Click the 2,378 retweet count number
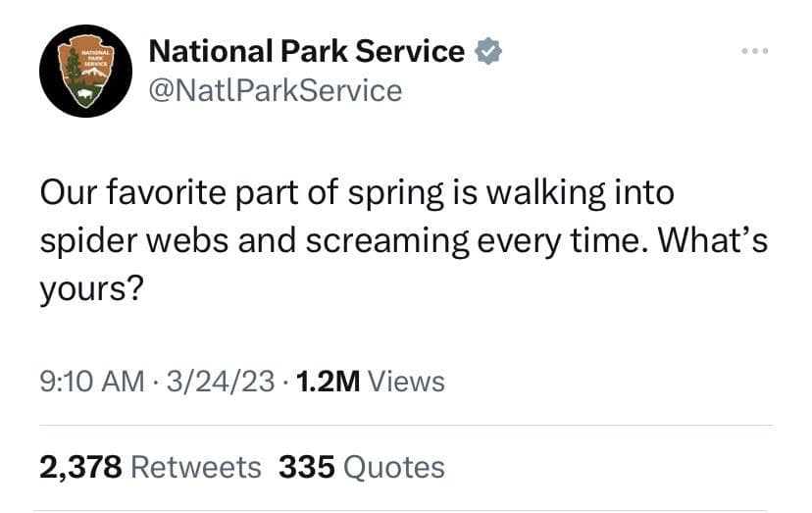 tap(80, 467)
